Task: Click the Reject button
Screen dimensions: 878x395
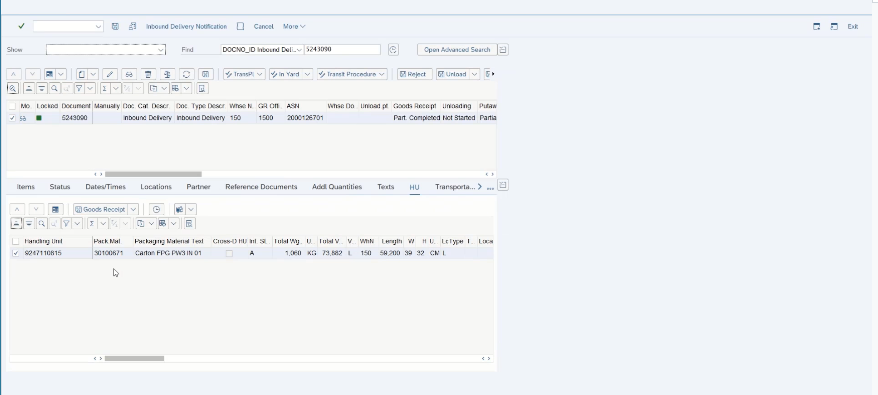Action: coord(414,74)
